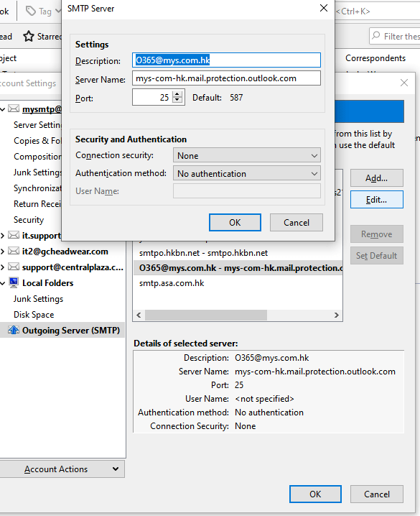This screenshot has width=420, height=516.
Task: Open the Authentication method dropdown
Action: tap(247, 173)
